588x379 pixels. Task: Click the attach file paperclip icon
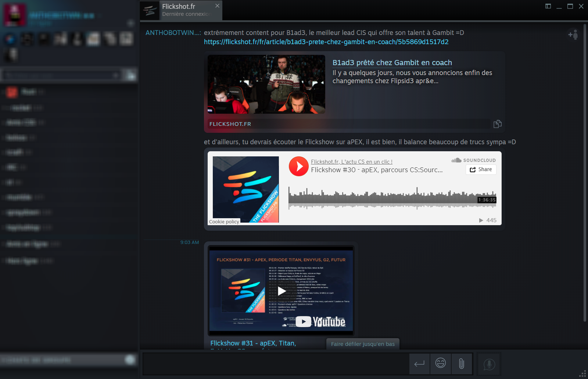tap(462, 364)
